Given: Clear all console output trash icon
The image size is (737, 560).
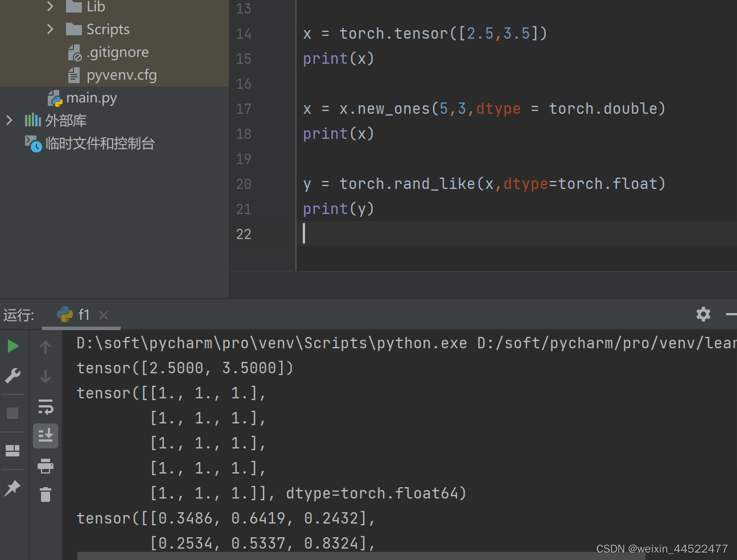Looking at the screenshot, I should [46, 495].
